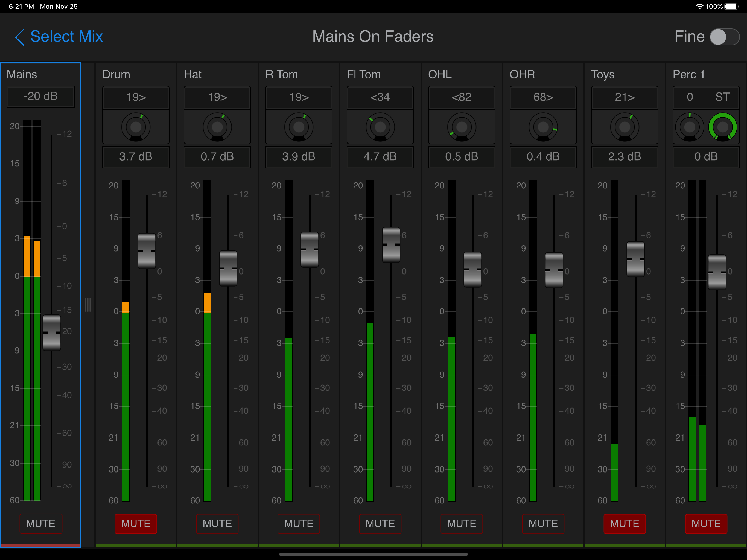Select the Perc 1 ST width value
The image size is (747, 560).
pos(723,97)
